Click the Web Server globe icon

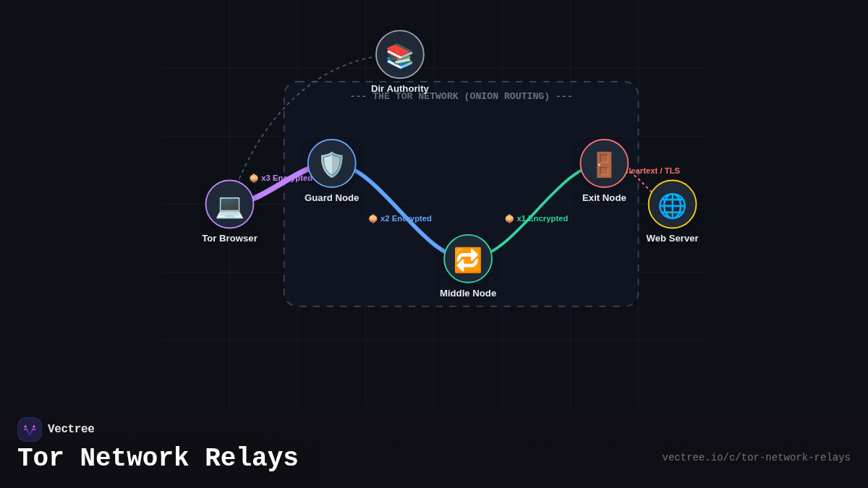[672, 205]
